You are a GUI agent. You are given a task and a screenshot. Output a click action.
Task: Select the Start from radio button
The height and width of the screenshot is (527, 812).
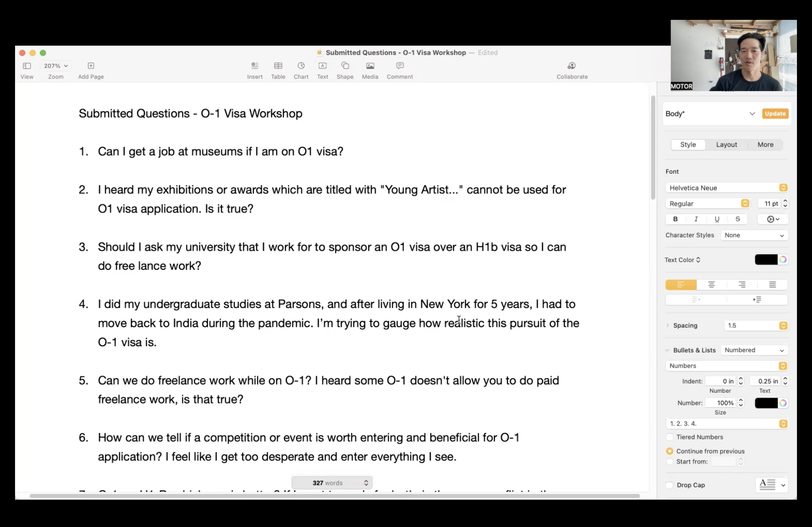coord(670,462)
